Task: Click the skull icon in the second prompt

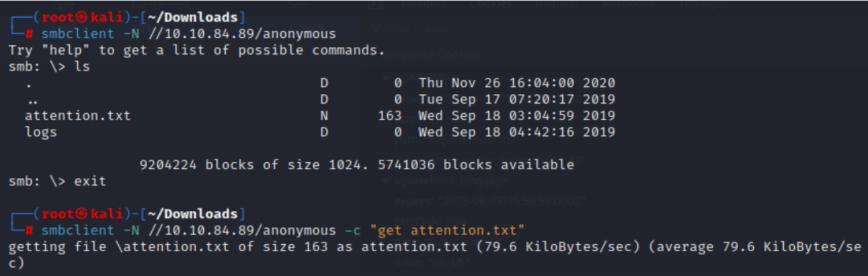Action: [x=69, y=214]
